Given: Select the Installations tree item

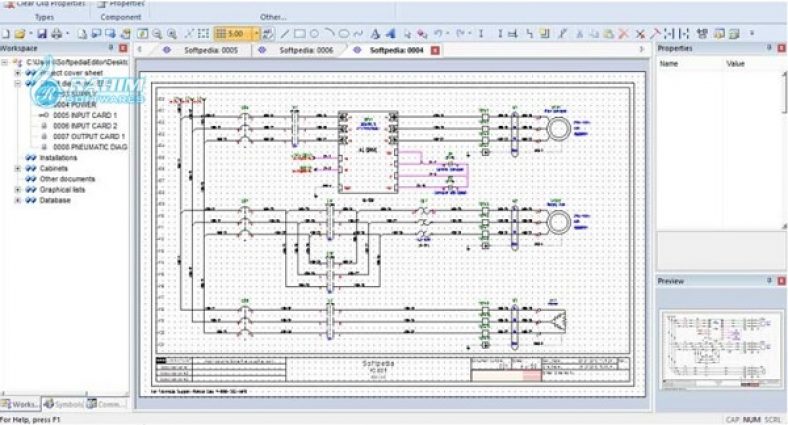Looking at the screenshot, I should pos(58,158).
